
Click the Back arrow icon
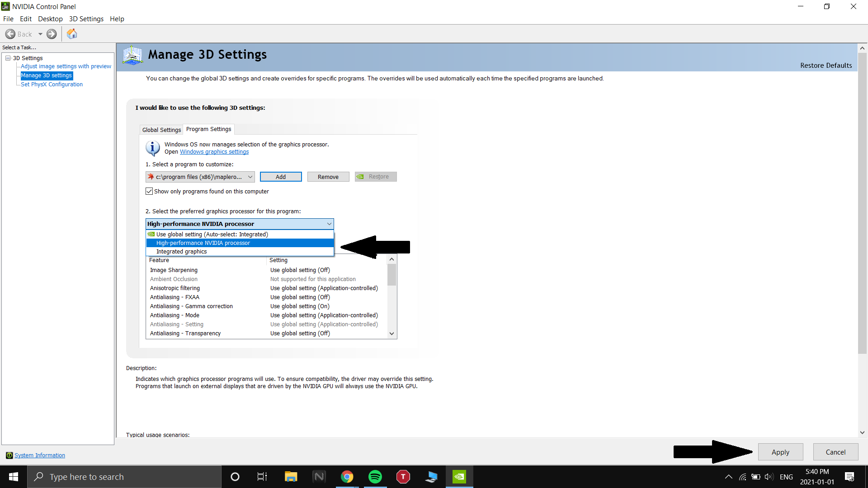point(10,34)
